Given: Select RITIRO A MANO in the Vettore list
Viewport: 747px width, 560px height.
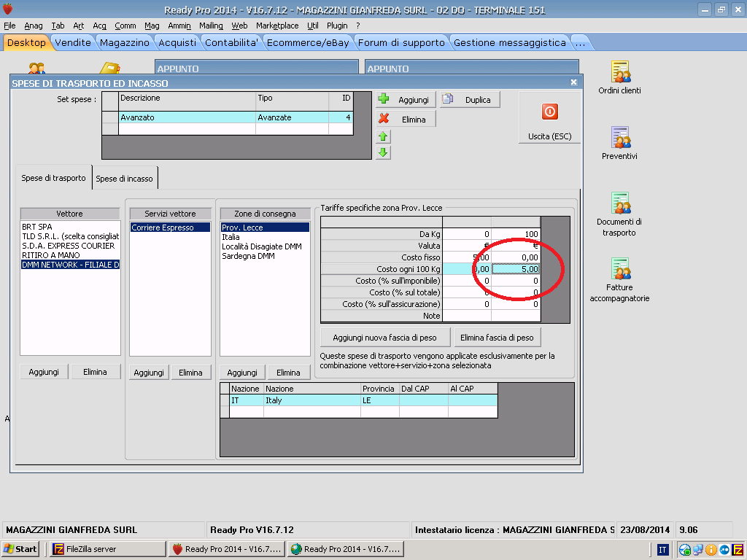Looking at the screenshot, I should [70, 255].
